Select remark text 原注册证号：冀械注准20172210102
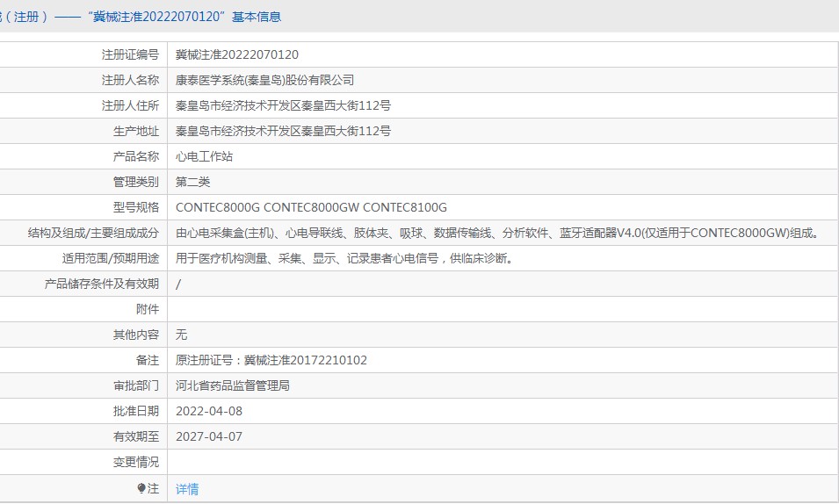 (271, 360)
